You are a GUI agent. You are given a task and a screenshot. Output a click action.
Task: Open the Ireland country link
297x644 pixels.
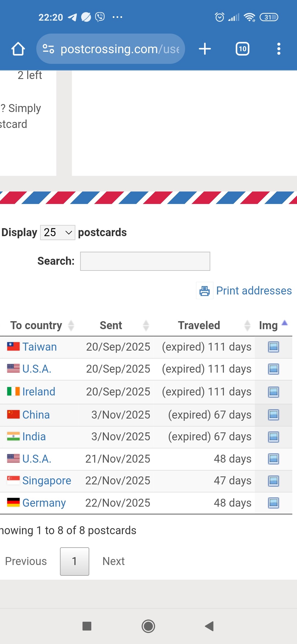coord(39,392)
